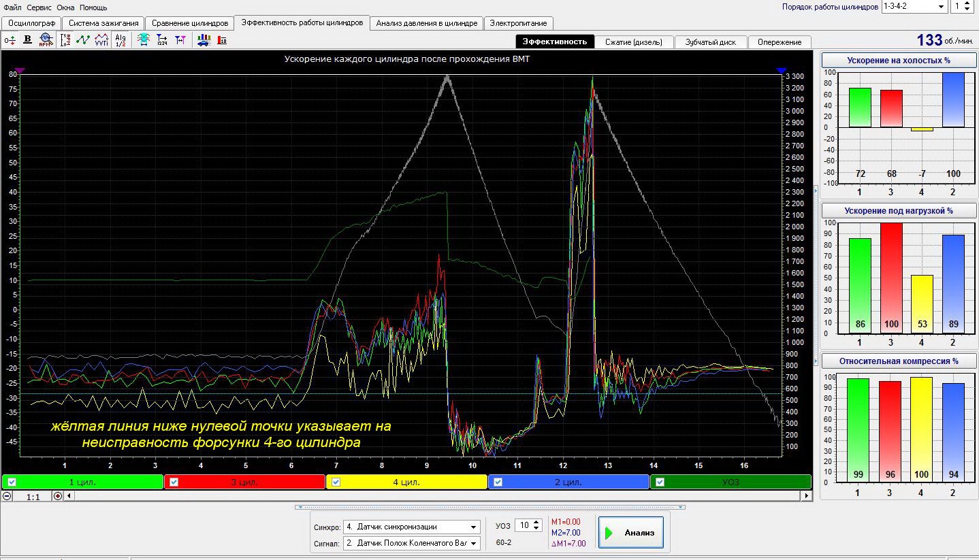Click the purple left marker triangle atop graph
This screenshot has width=979, height=560.
20,71
